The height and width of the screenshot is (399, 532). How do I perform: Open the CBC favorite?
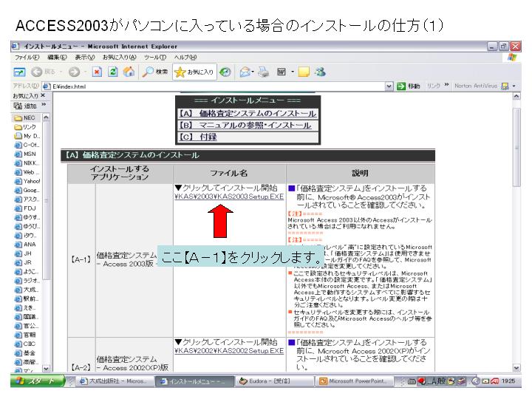pyautogui.click(x=25, y=344)
